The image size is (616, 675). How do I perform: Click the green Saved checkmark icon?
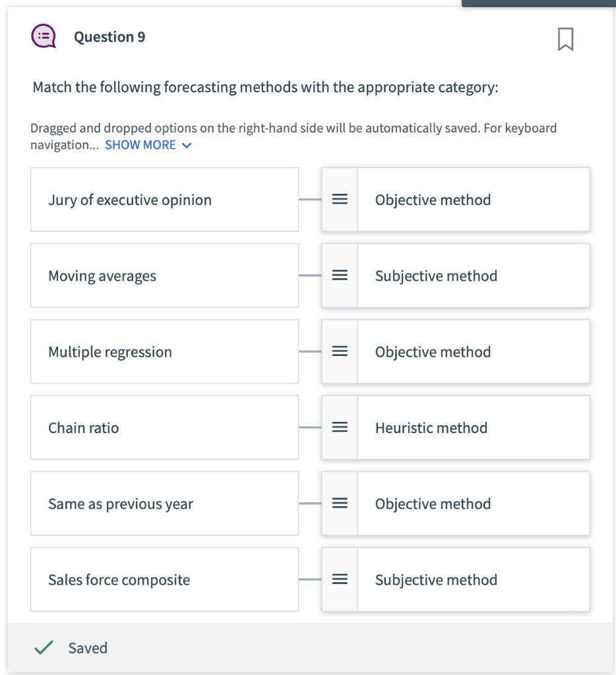[x=44, y=648]
